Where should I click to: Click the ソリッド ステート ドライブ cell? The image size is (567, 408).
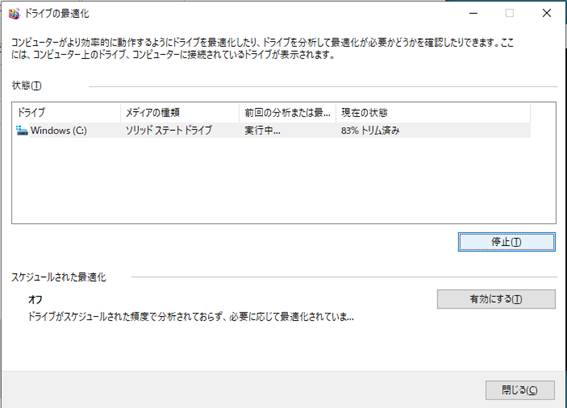coord(169,130)
